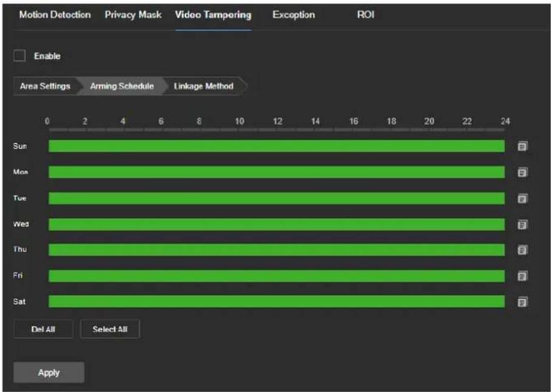Screen dimensions: 551x392
Task: Go to the Exception tab
Action: [294, 15]
